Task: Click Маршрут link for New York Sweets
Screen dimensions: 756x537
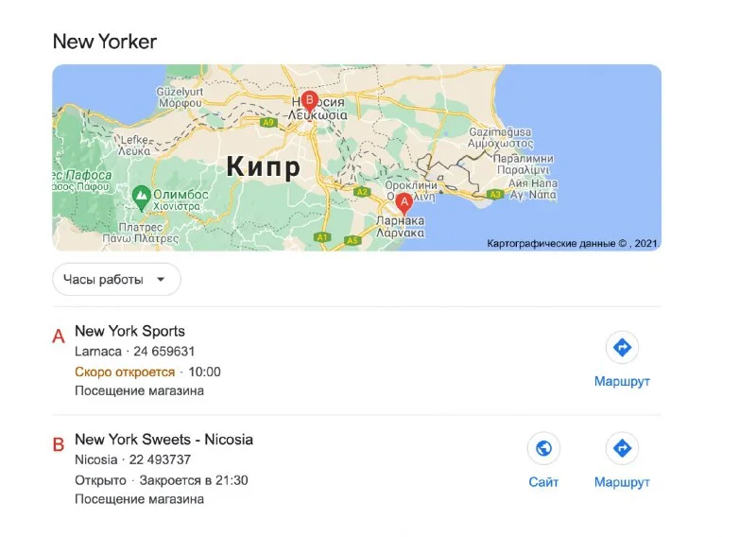Action: pyautogui.click(x=622, y=482)
